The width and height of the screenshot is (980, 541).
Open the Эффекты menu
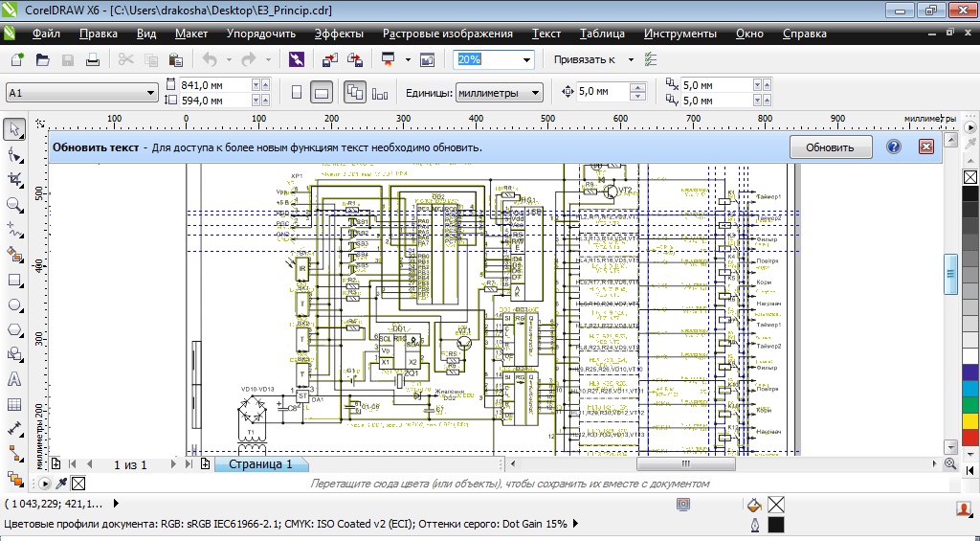(339, 34)
